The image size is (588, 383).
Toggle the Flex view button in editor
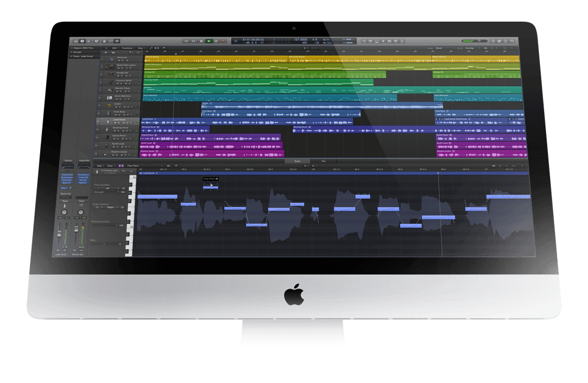121,165
